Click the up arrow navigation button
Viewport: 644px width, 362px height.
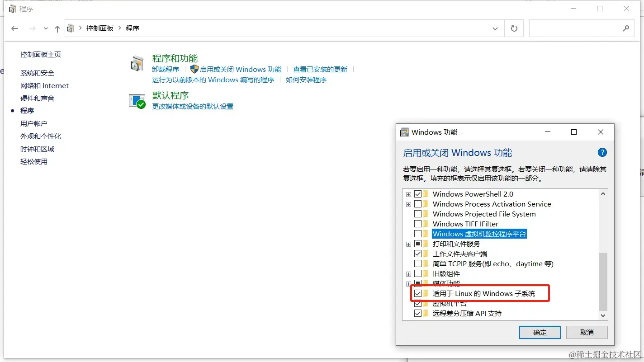coord(57,28)
